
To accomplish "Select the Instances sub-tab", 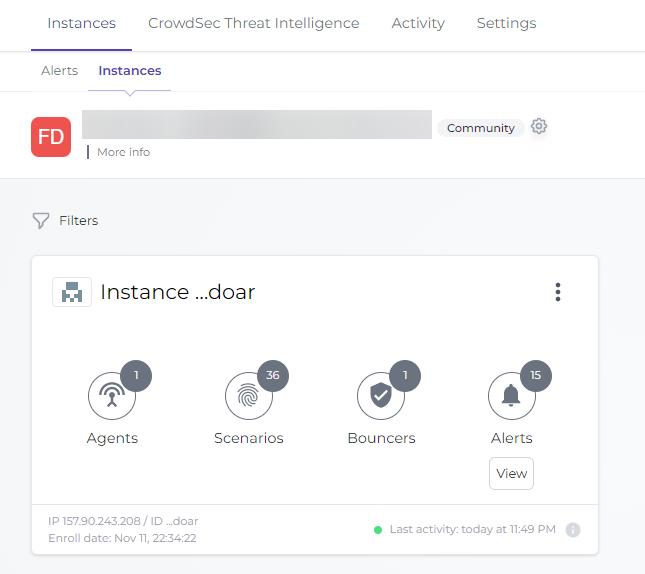I will [130, 71].
